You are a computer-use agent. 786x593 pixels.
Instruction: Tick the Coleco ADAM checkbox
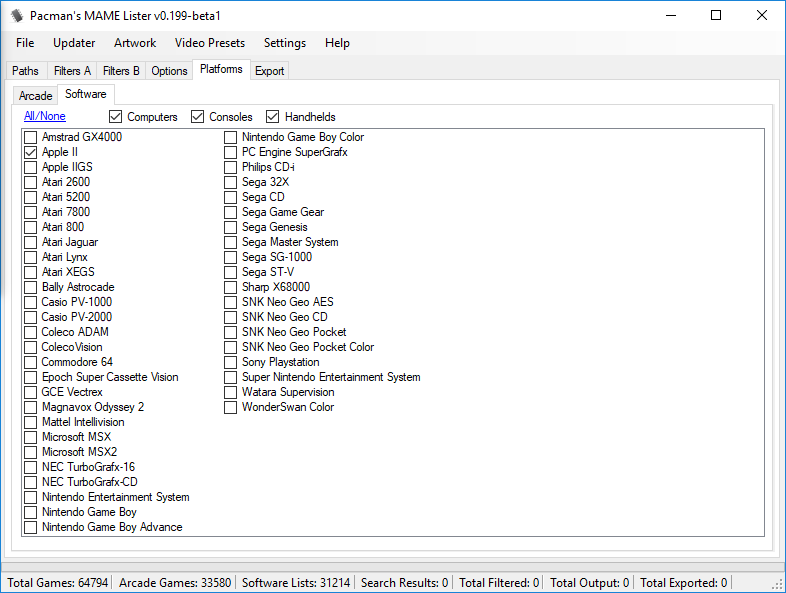pyautogui.click(x=31, y=332)
